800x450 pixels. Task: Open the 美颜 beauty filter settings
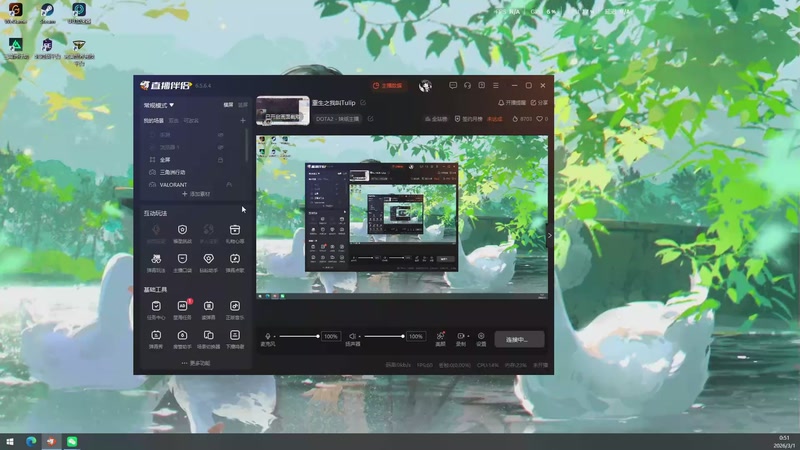440,339
